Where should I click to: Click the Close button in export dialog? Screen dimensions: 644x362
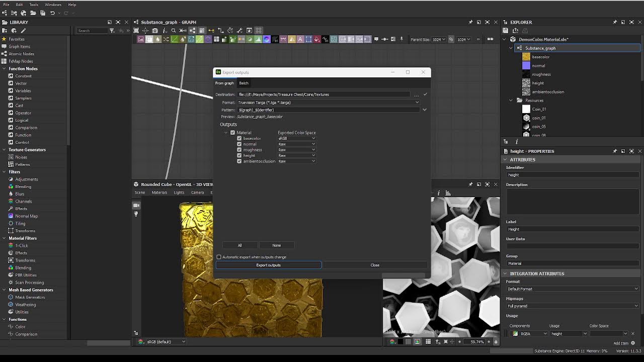(x=375, y=265)
